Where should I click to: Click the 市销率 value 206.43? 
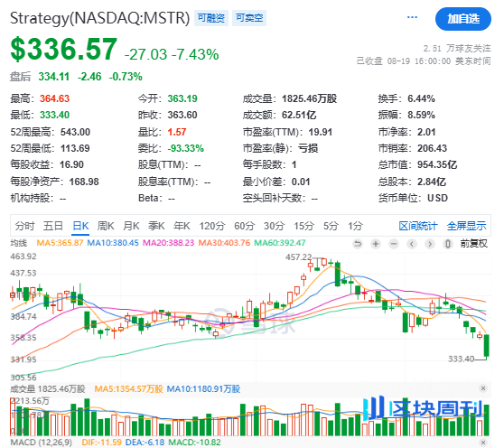[432, 148]
